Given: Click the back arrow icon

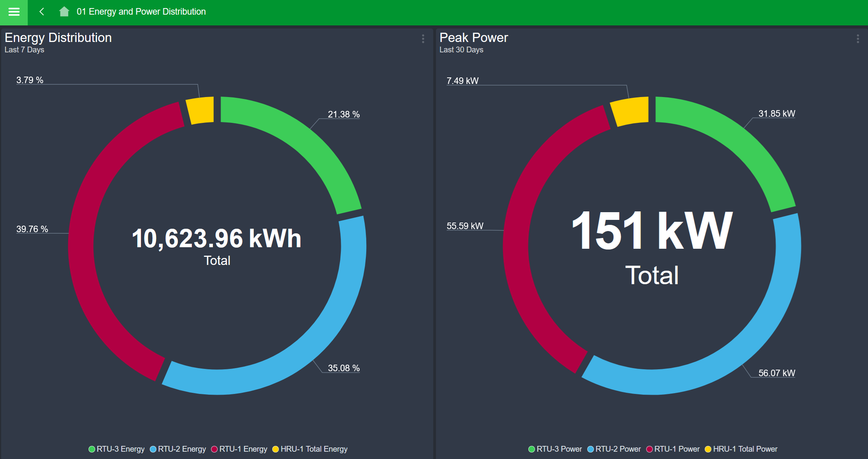Looking at the screenshot, I should coord(42,12).
